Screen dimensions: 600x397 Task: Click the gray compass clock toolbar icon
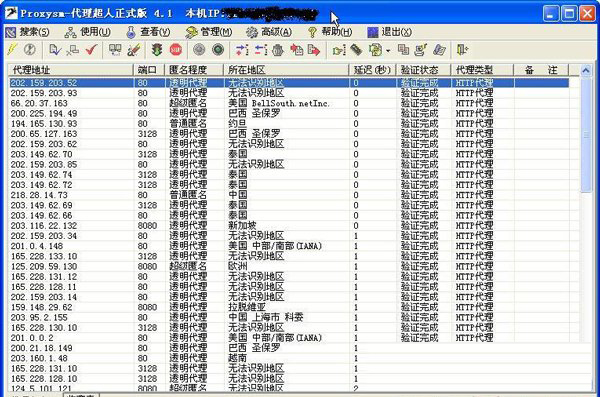(x=30, y=50)
